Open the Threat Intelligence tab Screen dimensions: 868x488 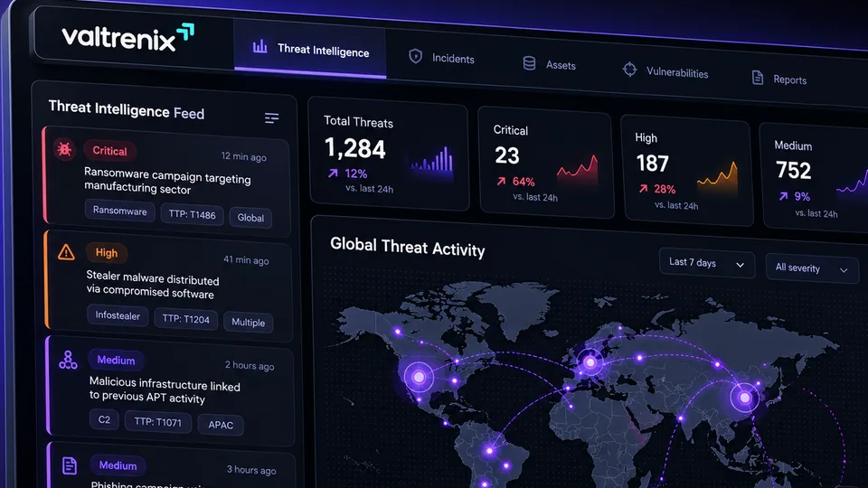pyautogui.click(x=310, y=50)
